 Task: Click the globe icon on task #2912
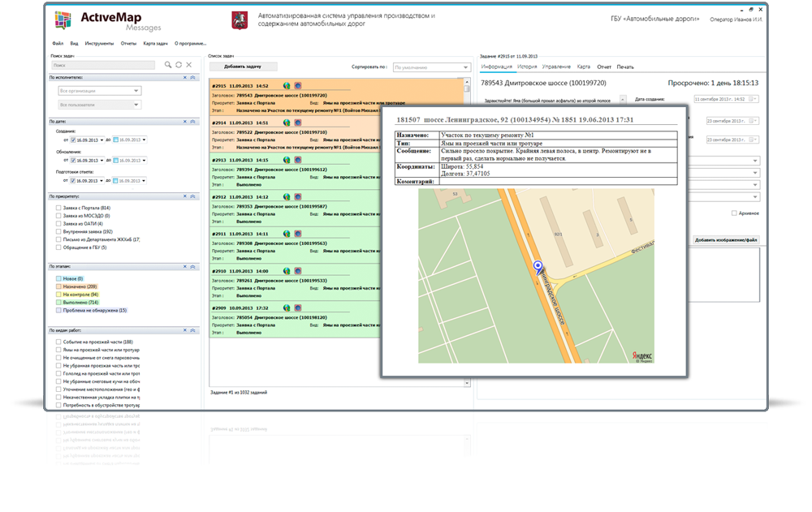(287, 197)
